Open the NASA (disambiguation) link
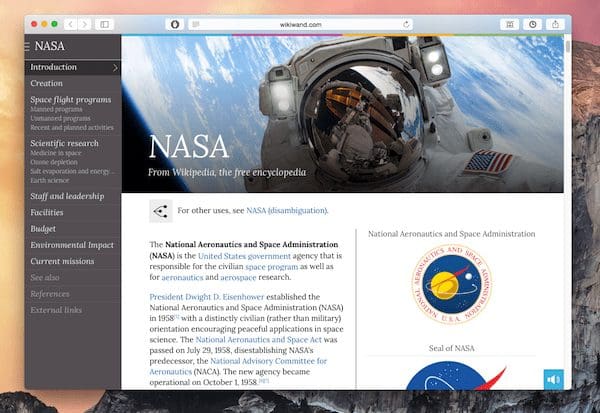 (x=287, y=211)
